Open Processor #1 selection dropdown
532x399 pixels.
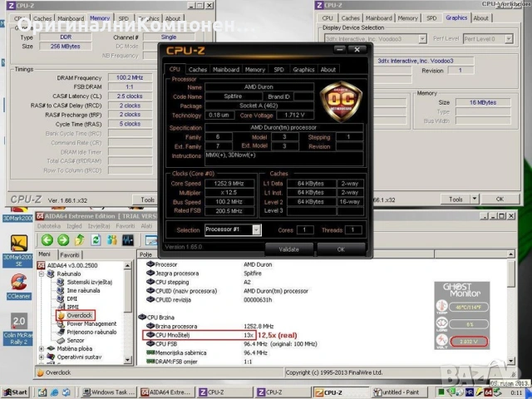click(257, 229)
